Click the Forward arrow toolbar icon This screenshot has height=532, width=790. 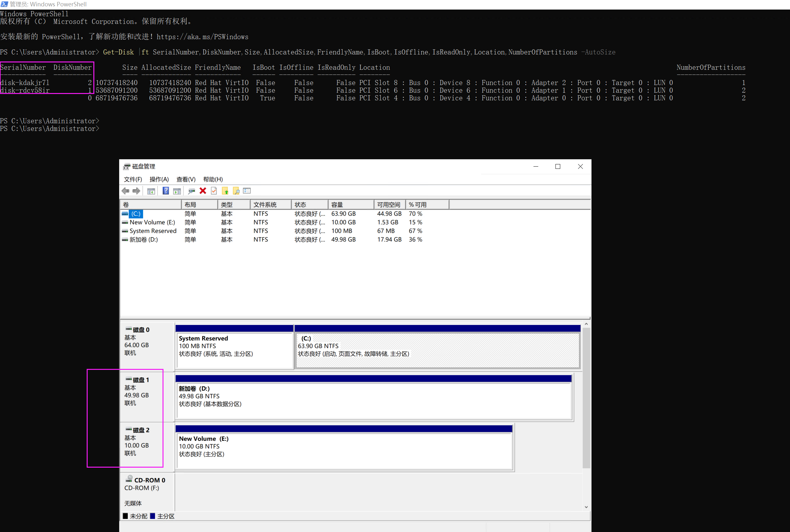[136, 191]
